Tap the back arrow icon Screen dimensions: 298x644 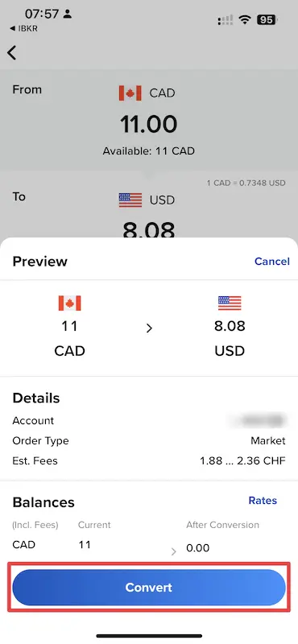tap(12, 53)
